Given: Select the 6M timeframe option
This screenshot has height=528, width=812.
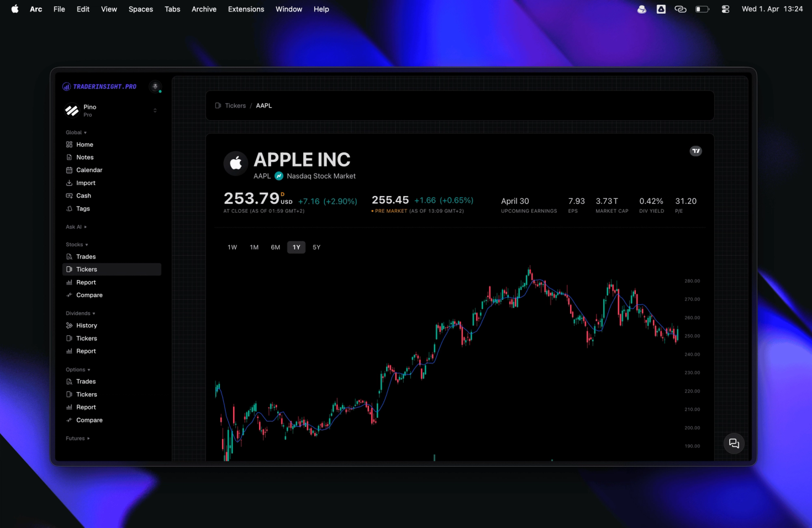Looking at the screenshot, I should click(x=275, y=247).
